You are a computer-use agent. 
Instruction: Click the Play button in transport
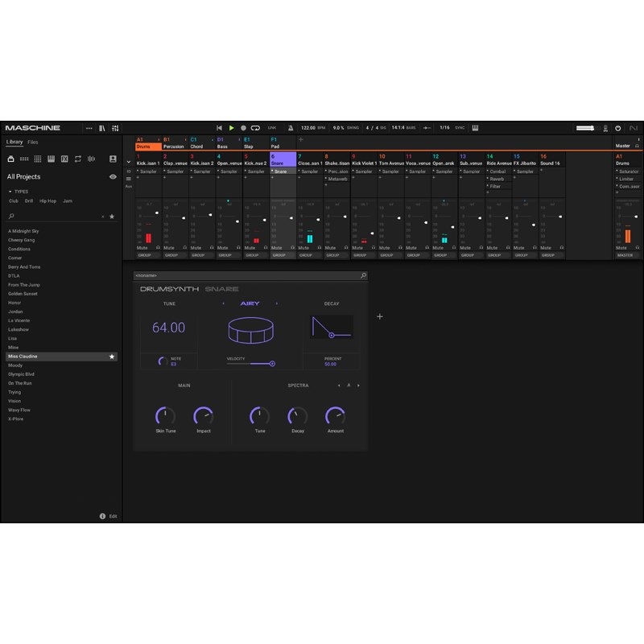coord(231,128)
